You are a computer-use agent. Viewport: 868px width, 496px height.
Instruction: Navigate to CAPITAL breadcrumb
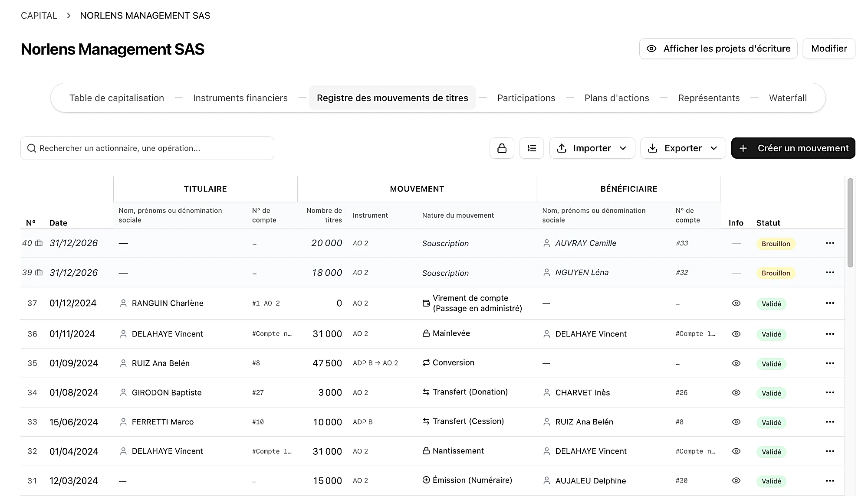click(x=39, y=16)
